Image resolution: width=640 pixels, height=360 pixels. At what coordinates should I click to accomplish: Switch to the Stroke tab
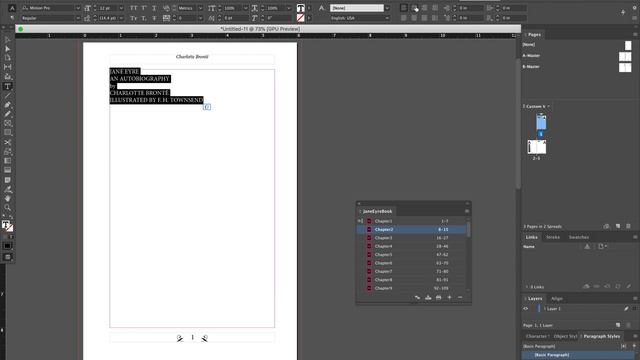(x=553, y=237)
